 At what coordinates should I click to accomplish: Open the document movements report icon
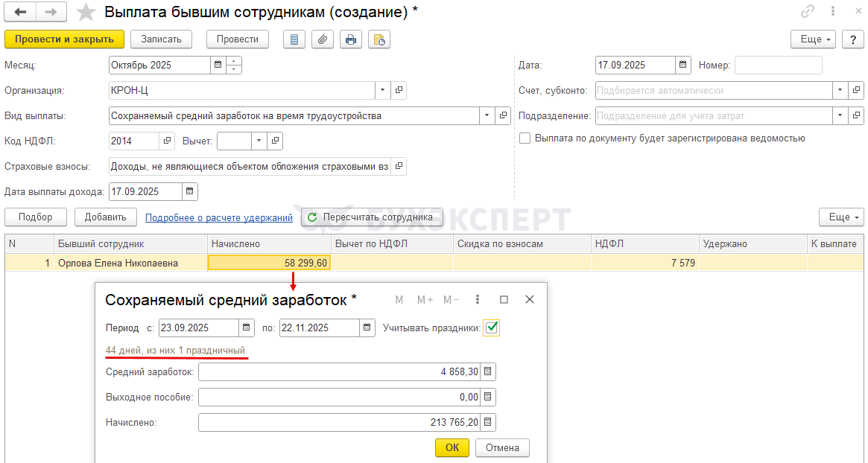(294, 39)
